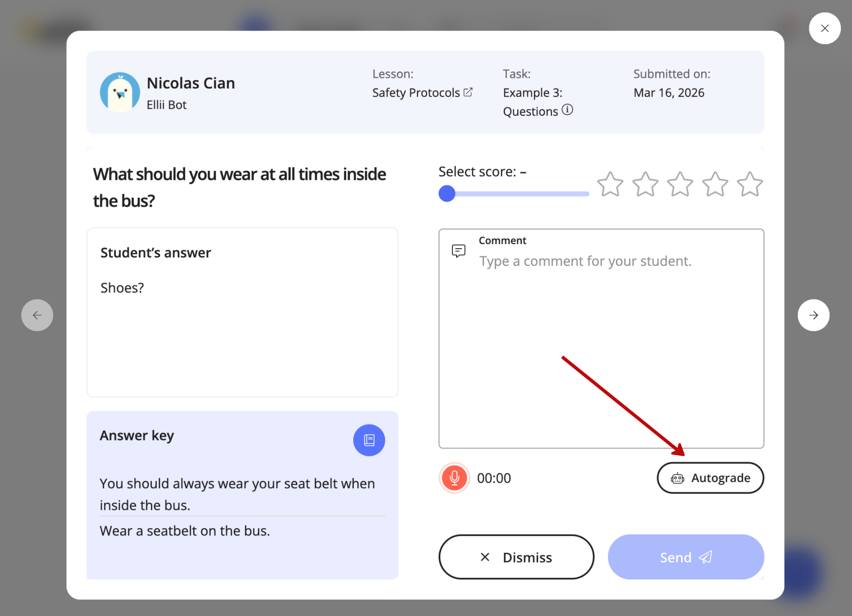Select the third star rating

point(680,184)
